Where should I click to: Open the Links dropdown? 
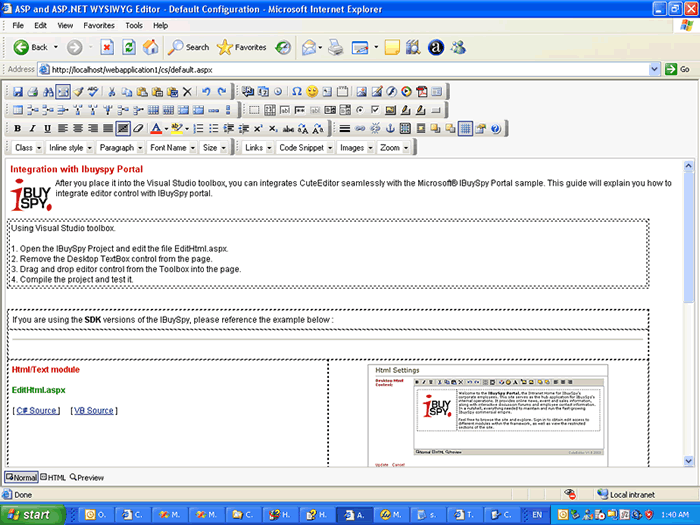(258, 148)
